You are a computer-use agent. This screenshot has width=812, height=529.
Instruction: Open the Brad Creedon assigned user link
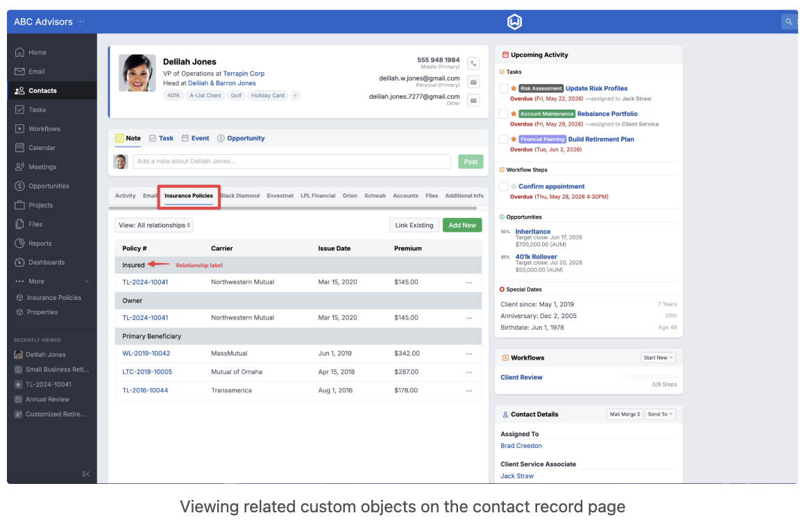[x=521, y=446]
